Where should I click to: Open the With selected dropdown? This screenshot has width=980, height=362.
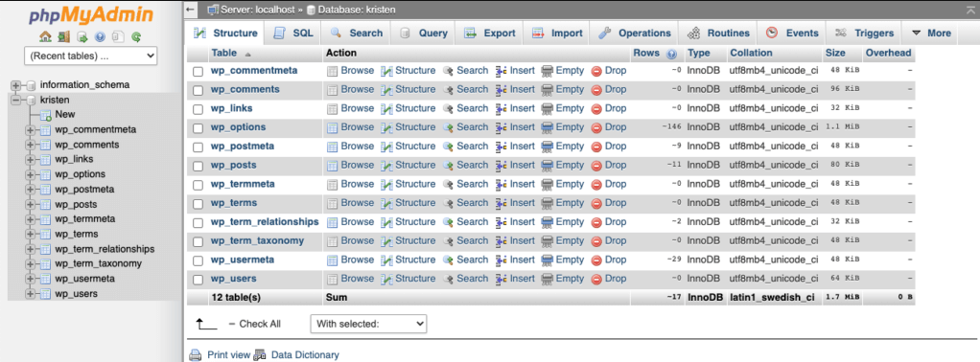click(x=369, y=324)
